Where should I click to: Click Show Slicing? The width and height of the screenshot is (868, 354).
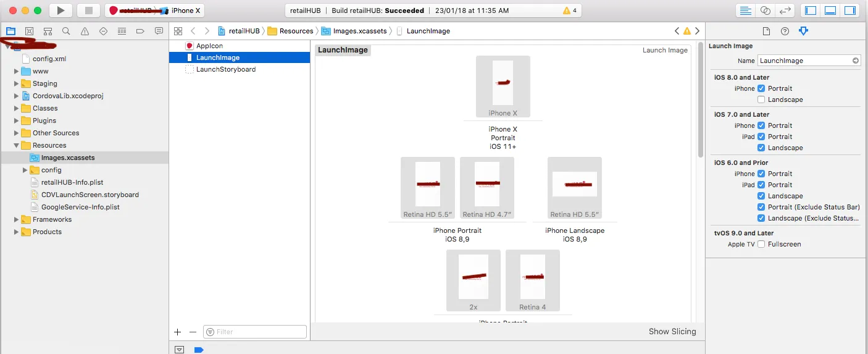[672, 332]
